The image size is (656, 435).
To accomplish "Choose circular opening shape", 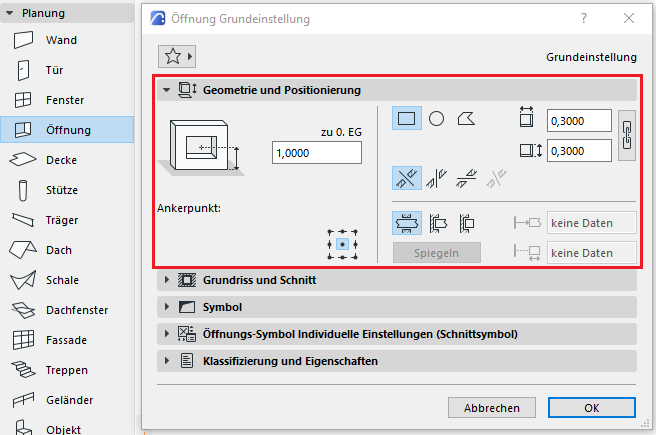I will pyautogui.click(x=436, y=119).
